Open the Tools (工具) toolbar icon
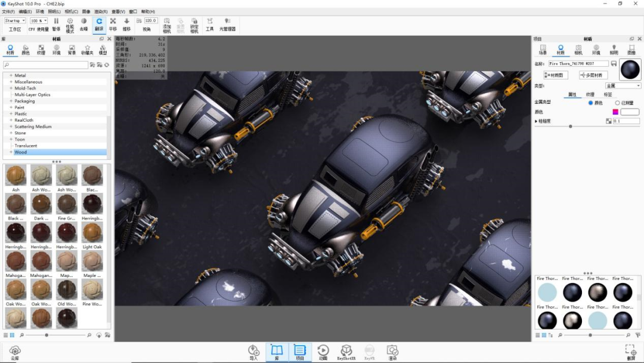Screen dimensions: 644x363 tap(210, 24)
